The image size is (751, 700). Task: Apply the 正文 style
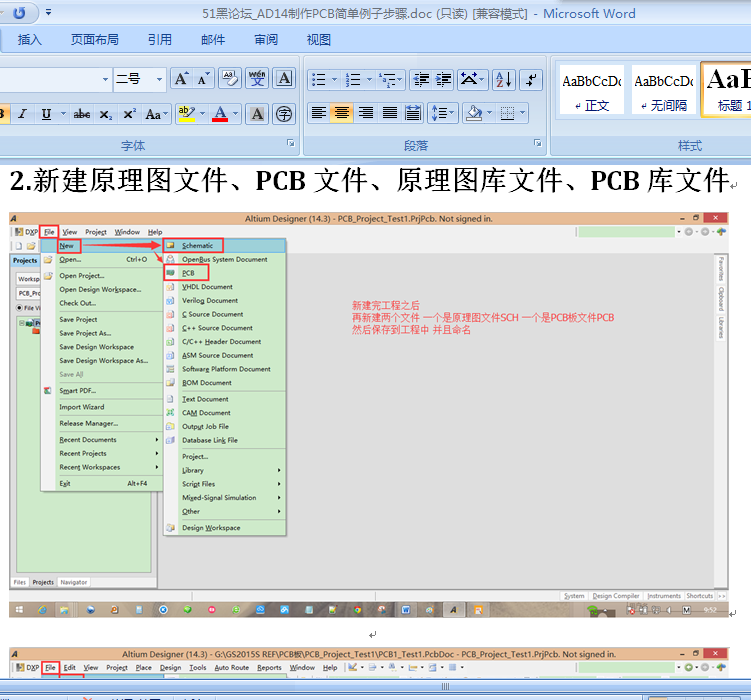pyautogui.click(x=592, y=90)
